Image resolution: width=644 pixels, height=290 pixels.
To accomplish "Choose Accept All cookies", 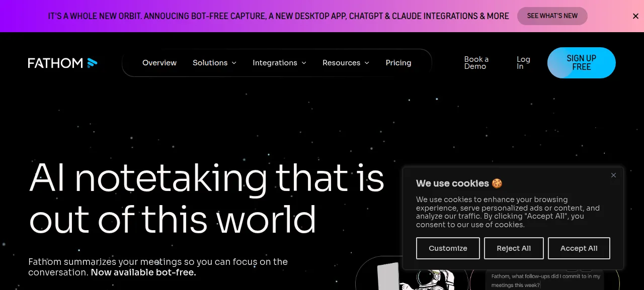I will click(x=579, y=248).
